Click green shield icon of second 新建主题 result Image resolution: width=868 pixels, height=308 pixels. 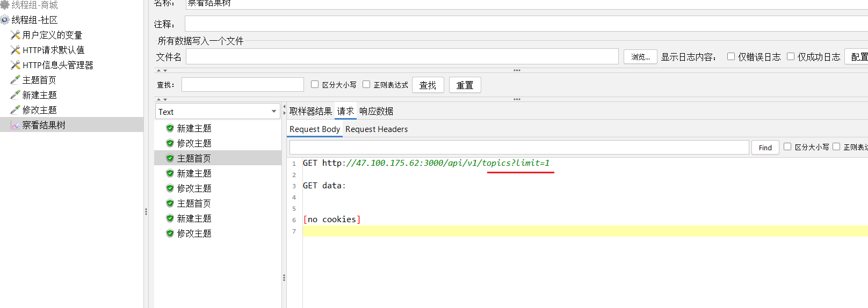pyautogui.click(x=170, y=173)
